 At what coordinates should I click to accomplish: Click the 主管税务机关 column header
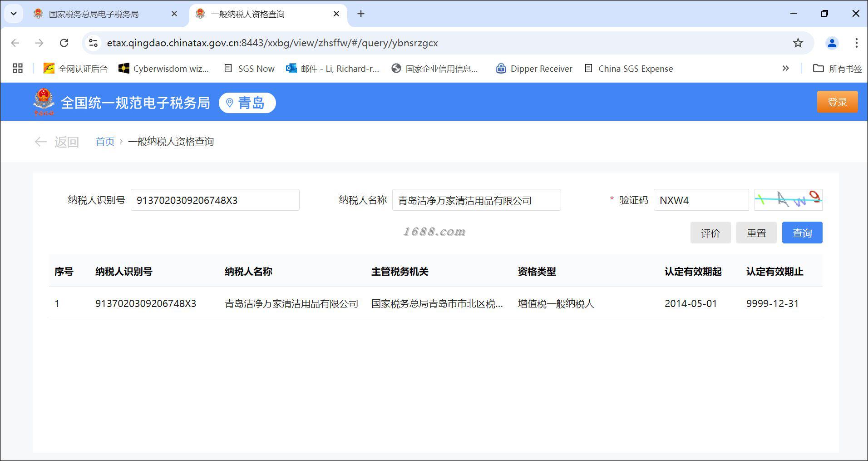pos(399,272)
